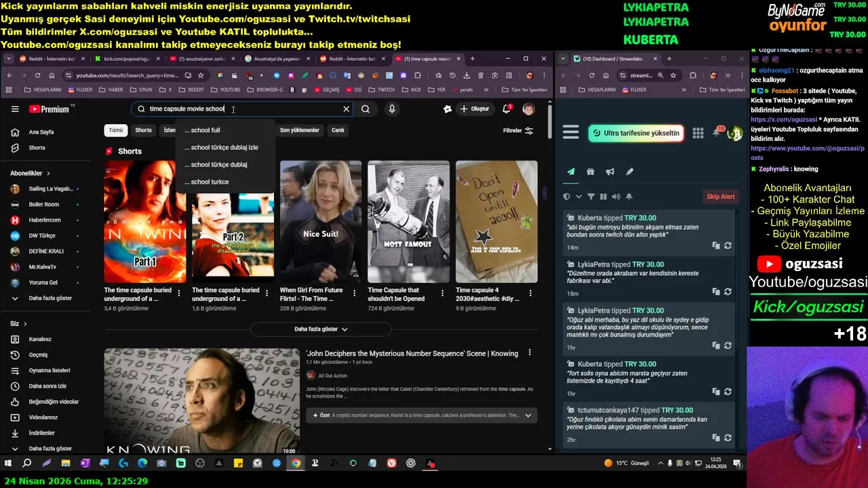The height and width of the screenshot is (488, 868).
Task: Open Chrome from the taskbar
Action: click(296, 464)
